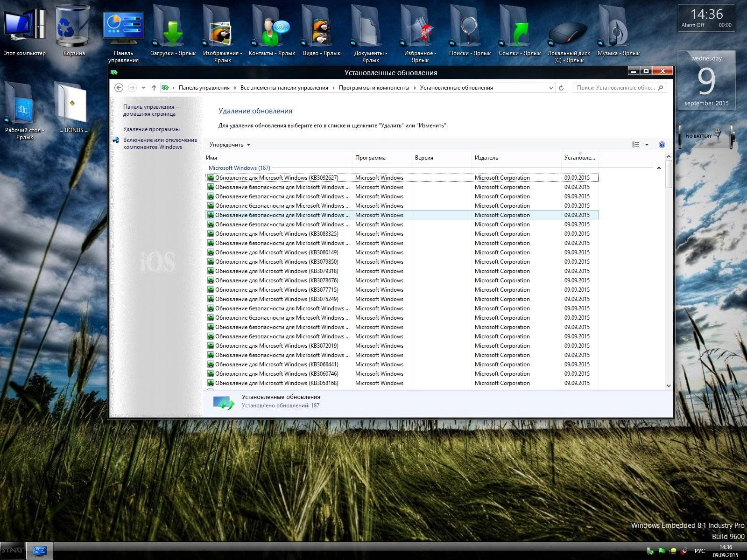Screen dimensions: 747x560
Task: Select update KB3078676 row
Action: (x=402, y=280)
